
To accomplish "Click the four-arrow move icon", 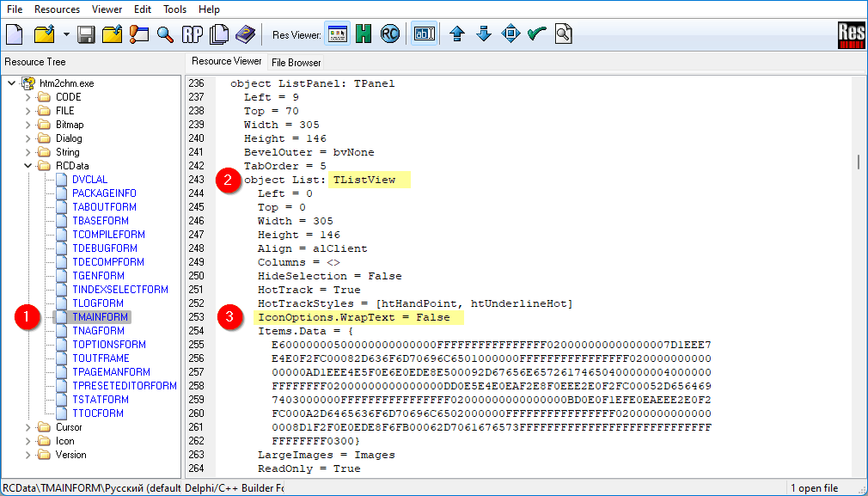I will click(510, 34).
